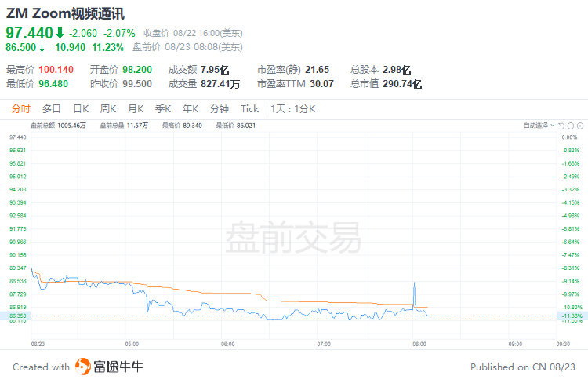Click the 开盘价 value 98.200
The image size is (588, 383).
click(137, 70)
